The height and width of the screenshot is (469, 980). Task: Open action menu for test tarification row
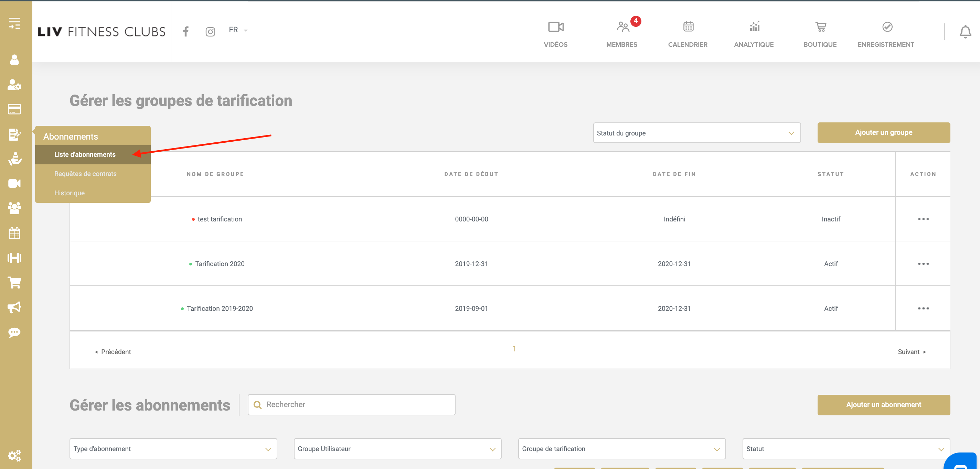pyautogui.click(x=923, y=219)
